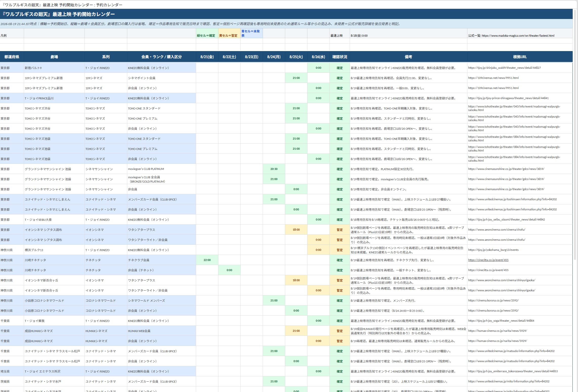Image resolution: width=578 pixels, height=392 pixels.
Task: Select the moviegoer's CLUB PLATINUM cell
Action: coord(161,169)
